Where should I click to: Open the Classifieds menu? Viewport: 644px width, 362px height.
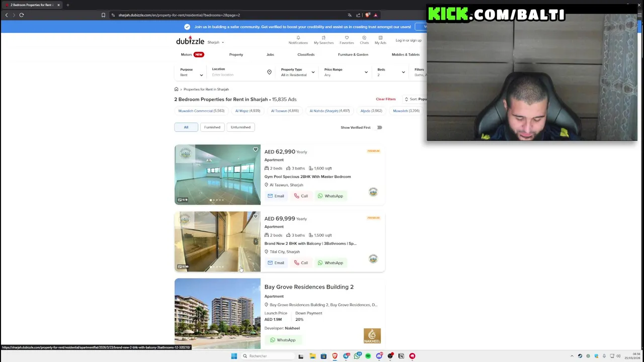coord(306,54)
